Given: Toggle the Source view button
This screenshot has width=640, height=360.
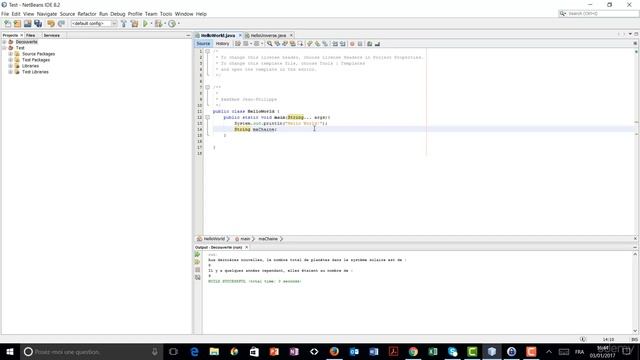Looking at the screenshot, I should coord(203,44).
